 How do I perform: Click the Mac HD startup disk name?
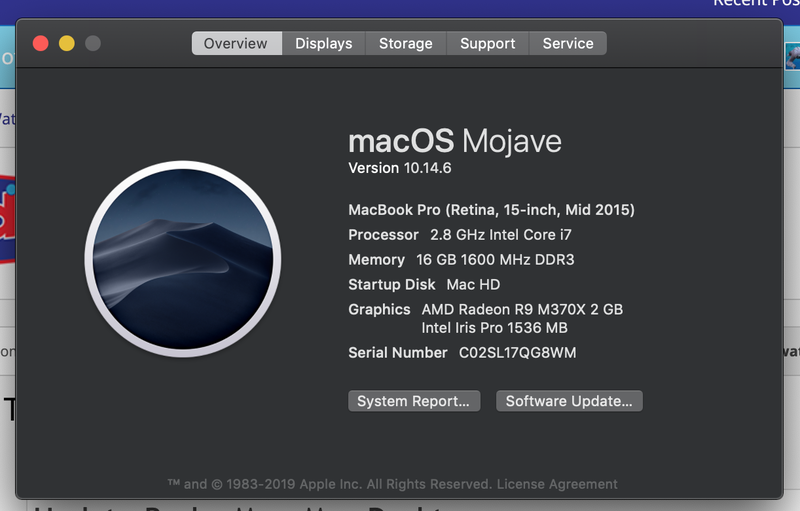[473, 285]
